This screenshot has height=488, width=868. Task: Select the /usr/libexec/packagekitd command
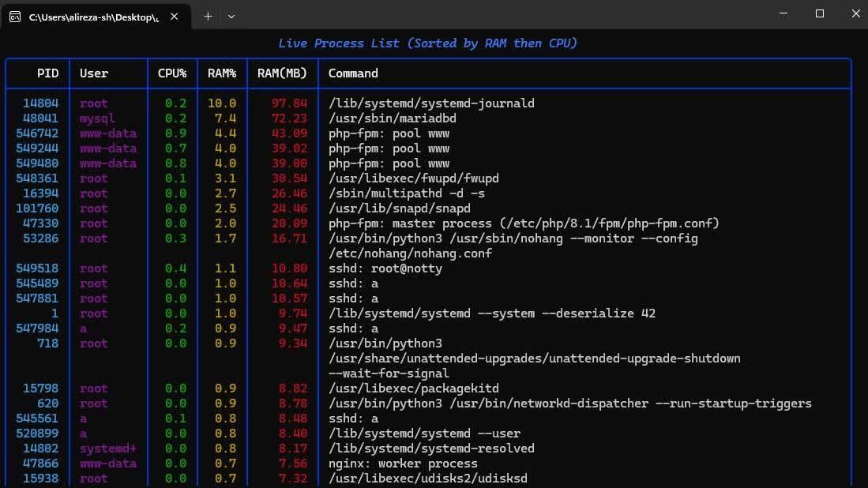(x=414, y=389)
